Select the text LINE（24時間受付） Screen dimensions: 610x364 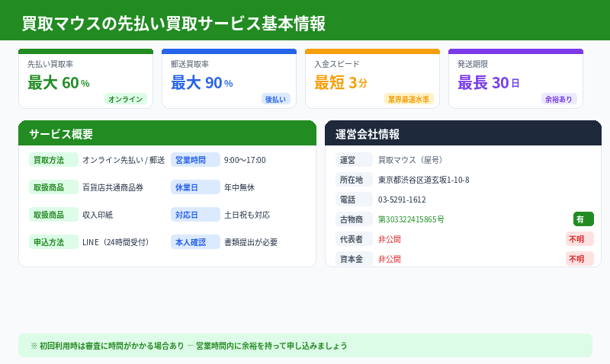tap(116, 242)
